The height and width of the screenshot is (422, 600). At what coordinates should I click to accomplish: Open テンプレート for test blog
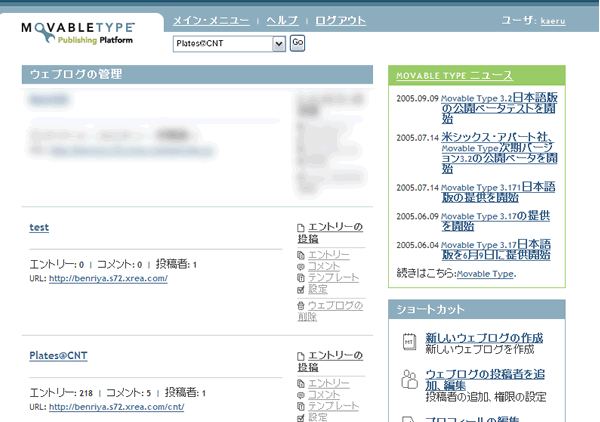click(x=334, y=278)
